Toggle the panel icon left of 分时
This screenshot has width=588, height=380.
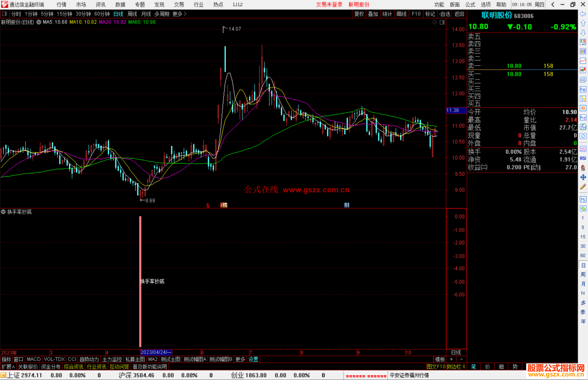click(x=4, y=14)
